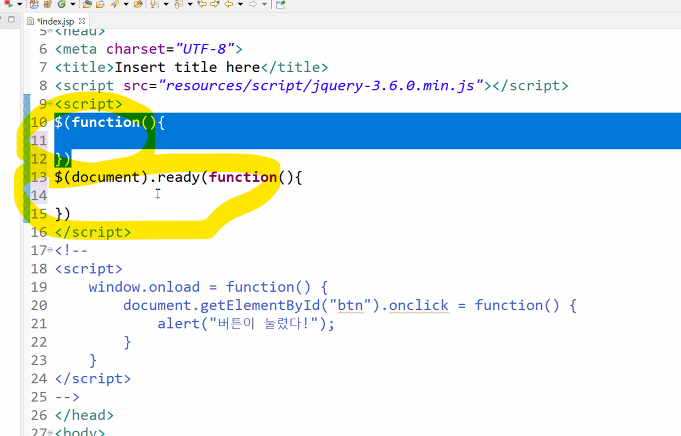Image resolution: width=681 pixels, height=436 pixels.
Task: Click the greyed forward navigation arrow
Action: click(x=253, y=4)
